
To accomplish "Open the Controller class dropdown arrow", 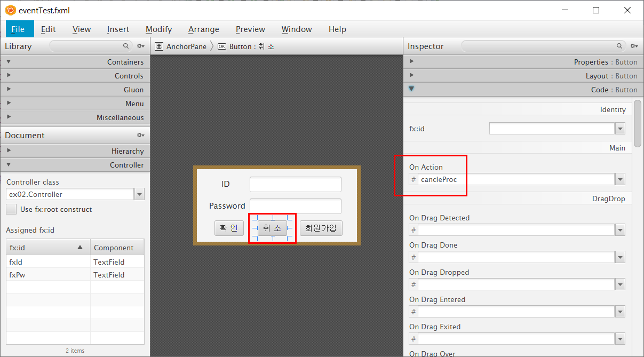I will [x=140, y=194].
